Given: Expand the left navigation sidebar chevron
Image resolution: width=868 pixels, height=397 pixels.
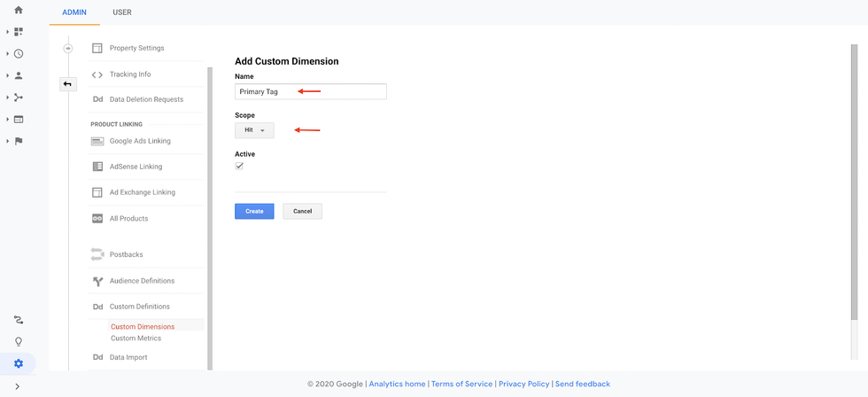Looking at the screenshot, I should point(18,386).
